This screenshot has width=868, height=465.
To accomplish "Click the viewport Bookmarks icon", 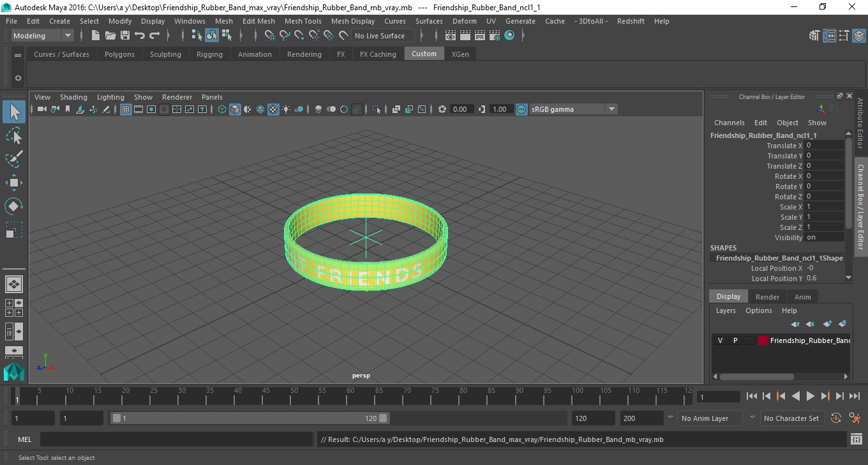I will [x=68, y=109].
